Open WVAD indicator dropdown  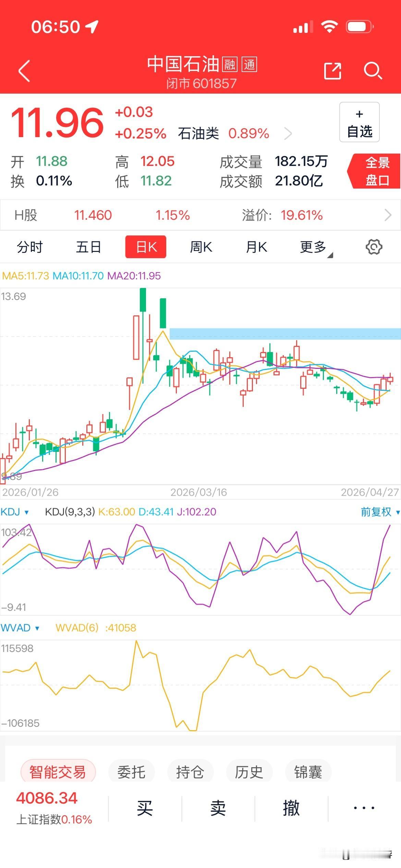tap(20, 628)
